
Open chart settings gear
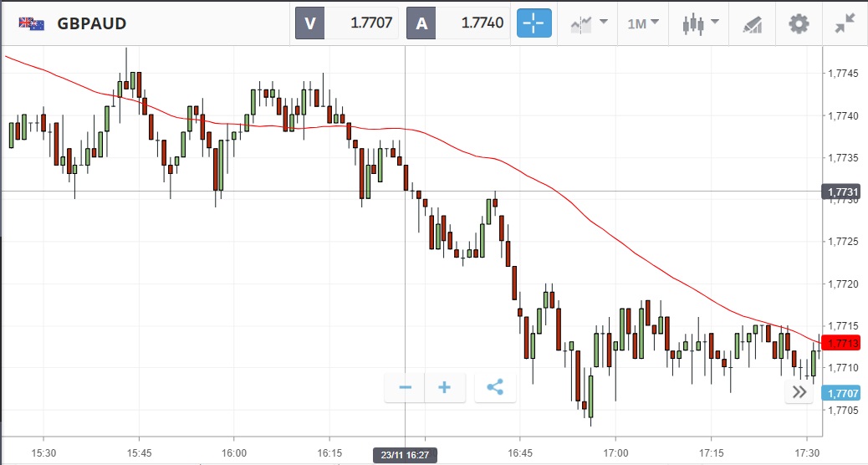point(799,23)
